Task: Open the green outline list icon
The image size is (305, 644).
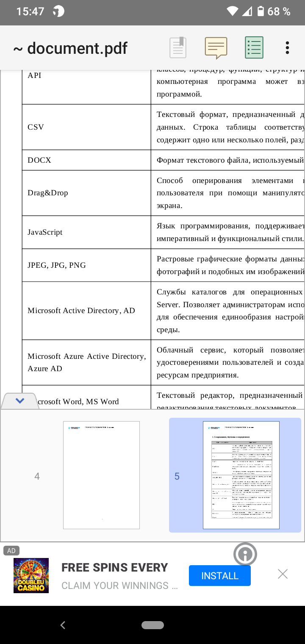Action: (254, 47)
